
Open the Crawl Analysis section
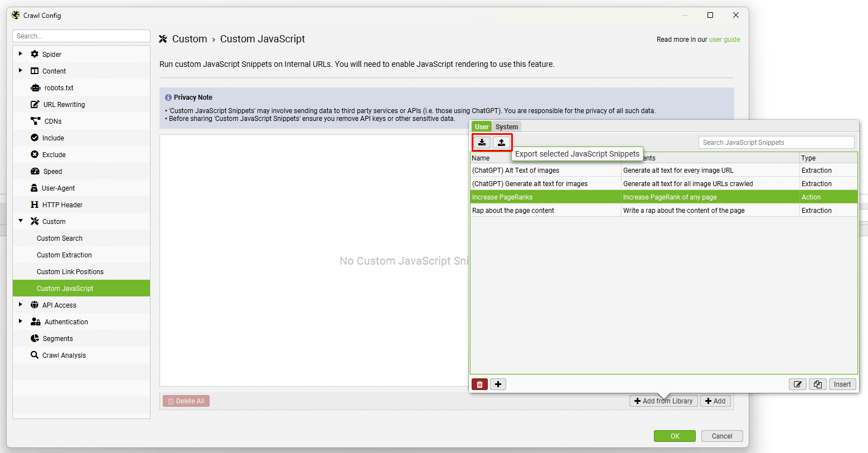64,355
